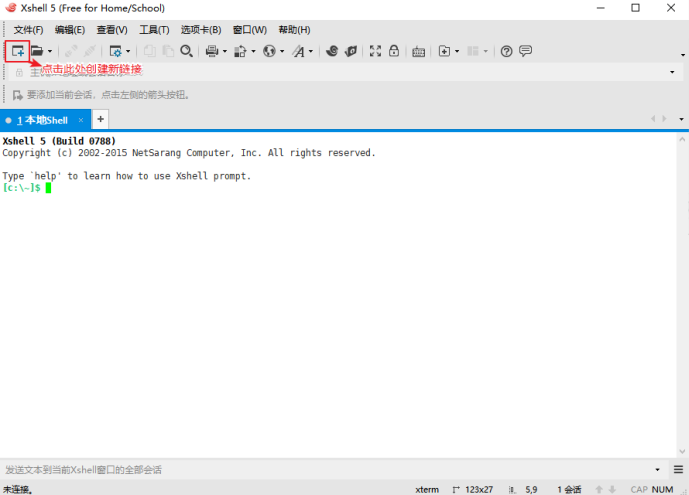Open the 工具(T) menu
The width and height of the screenshot is (689, 495).
click(x=154, y=30)
